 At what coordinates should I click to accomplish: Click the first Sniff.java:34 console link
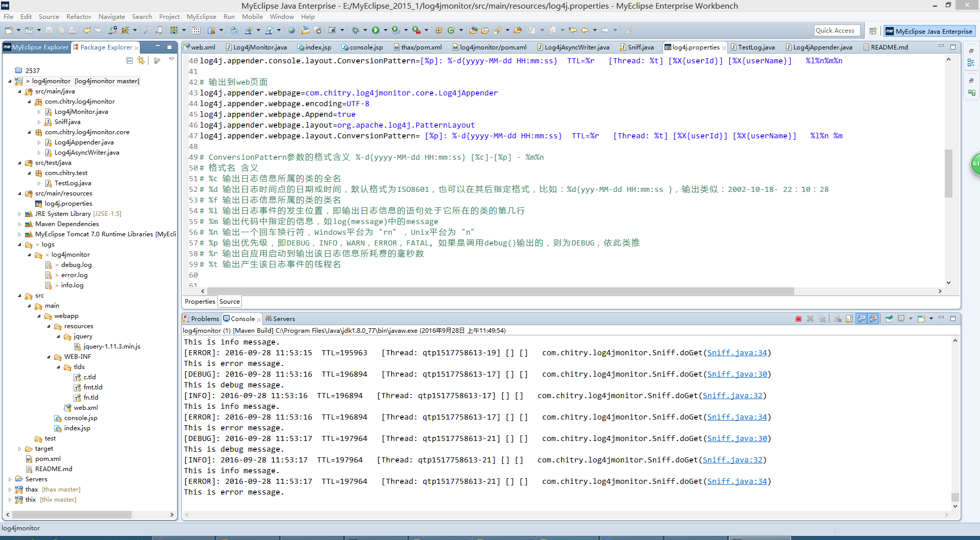(737, 353)
